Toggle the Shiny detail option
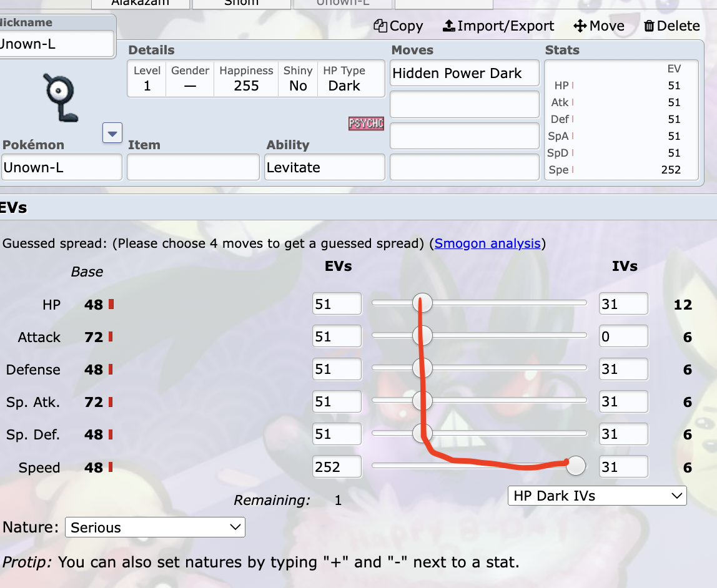 click(298, 79)
